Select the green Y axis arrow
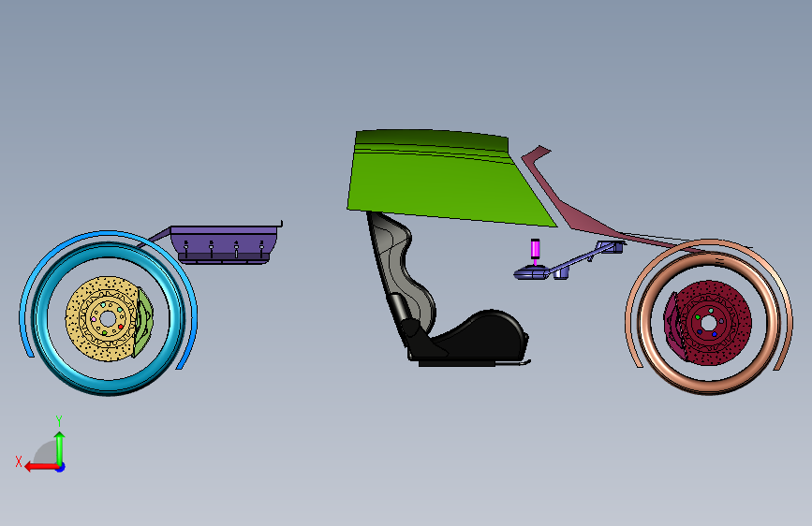Viewport: 812px width, 526px height. pos(60,446)
